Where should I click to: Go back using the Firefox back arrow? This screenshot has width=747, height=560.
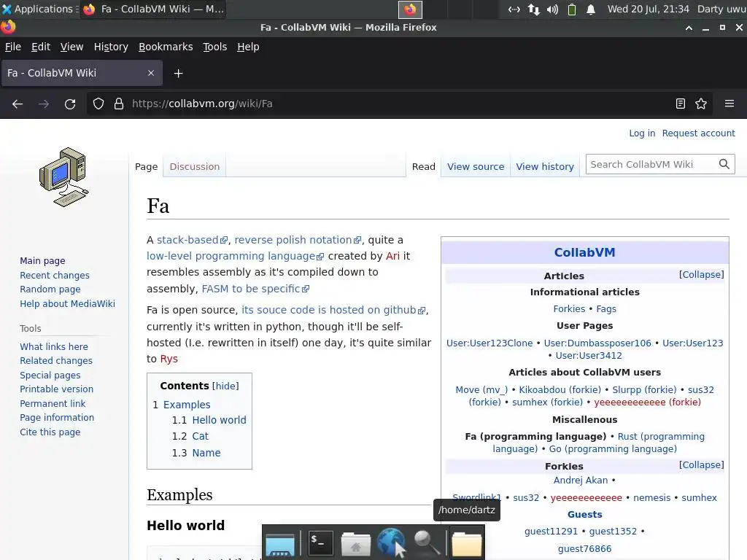(x=18, y=104)
